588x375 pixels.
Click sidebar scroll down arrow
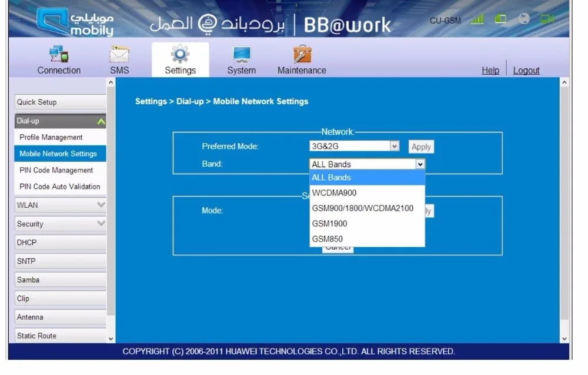point(111,339)
